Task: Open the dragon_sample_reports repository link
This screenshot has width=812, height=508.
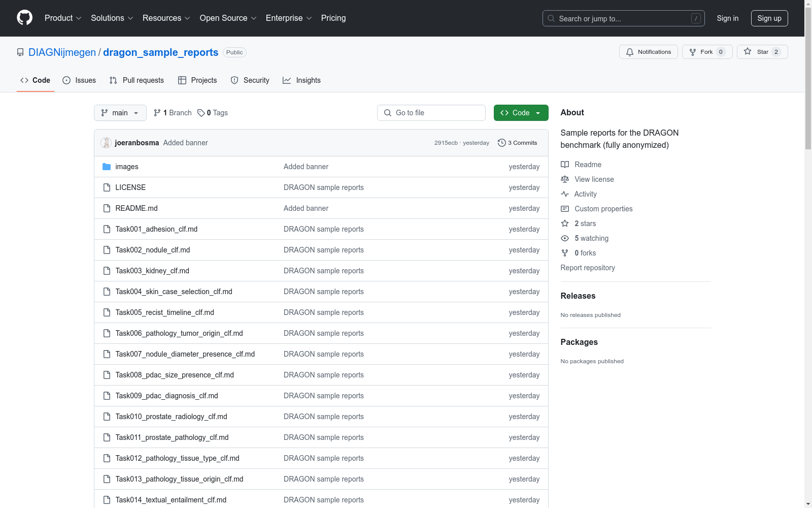Action: 161,52
